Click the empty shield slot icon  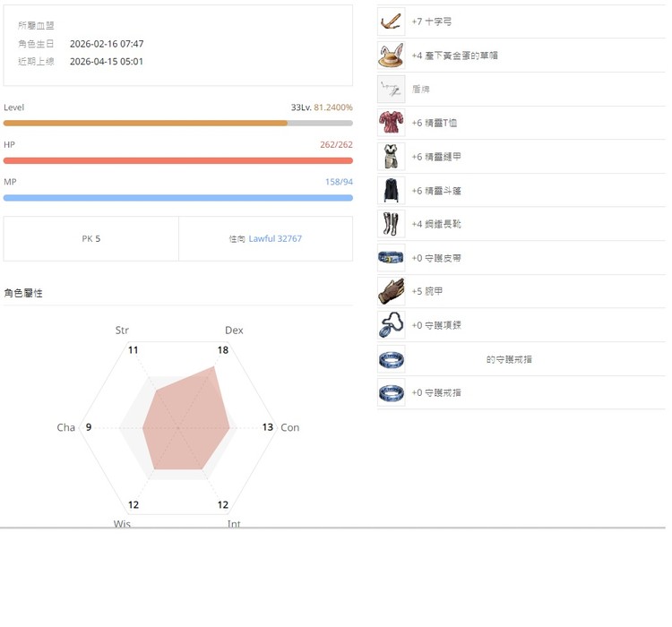click(x=391, y=89)
